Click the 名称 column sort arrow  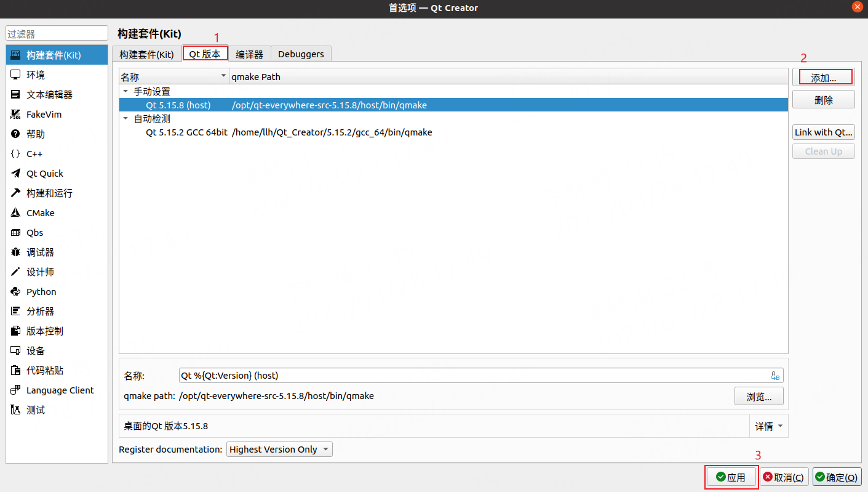click(x=223, y=76)
